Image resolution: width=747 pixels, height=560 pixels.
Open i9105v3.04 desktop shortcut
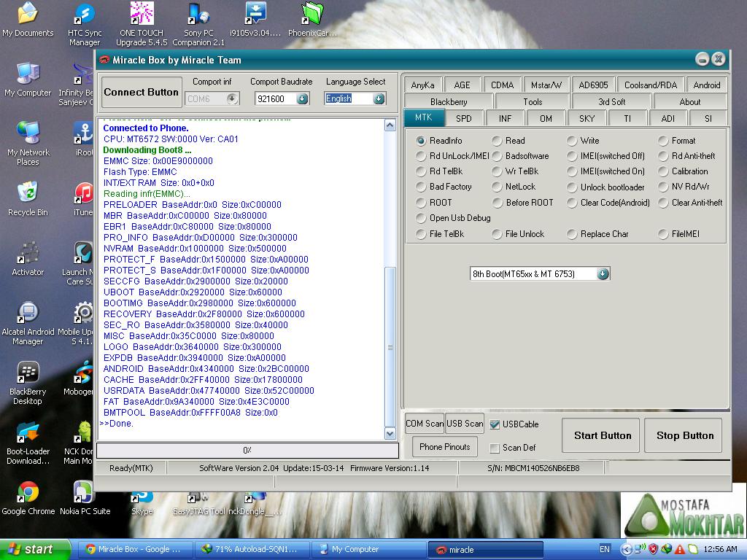[x=255, y=20]
